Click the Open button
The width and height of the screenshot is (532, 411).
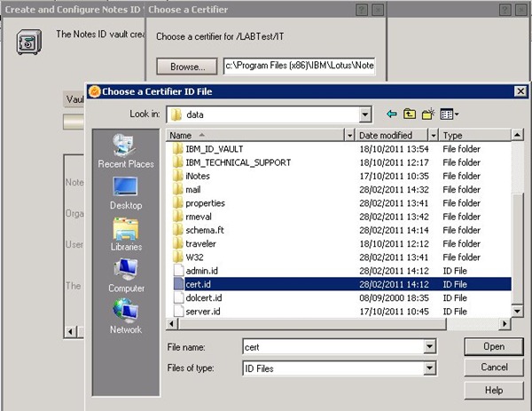tap(494, 346)
